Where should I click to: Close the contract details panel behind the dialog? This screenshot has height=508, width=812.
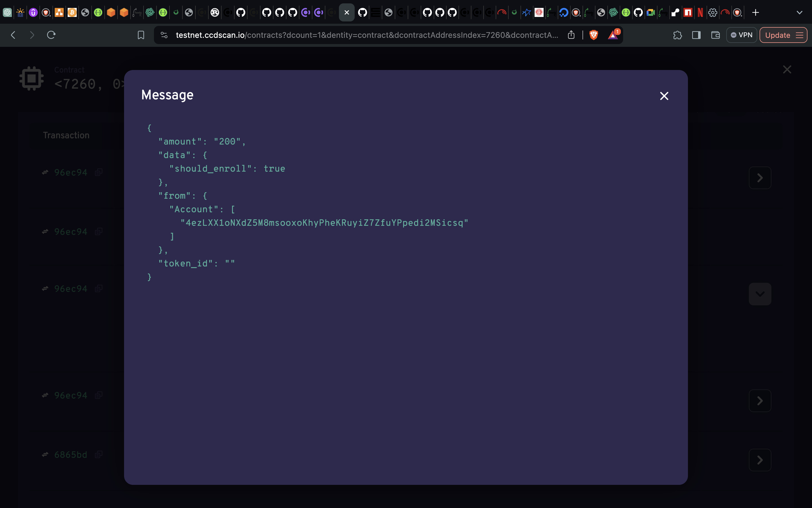coord(787,69)
